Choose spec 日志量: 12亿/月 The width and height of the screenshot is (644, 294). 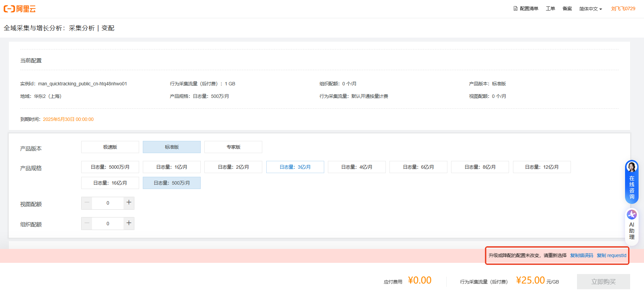point(542,167)
